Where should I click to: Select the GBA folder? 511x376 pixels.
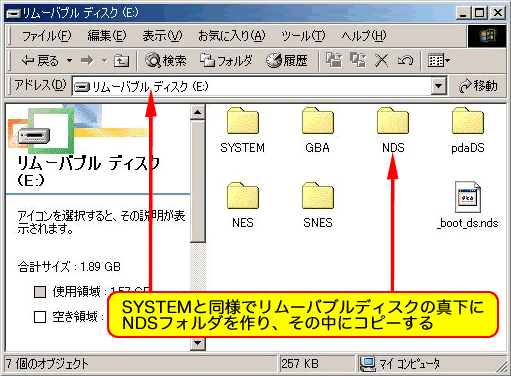click(318, 121)
